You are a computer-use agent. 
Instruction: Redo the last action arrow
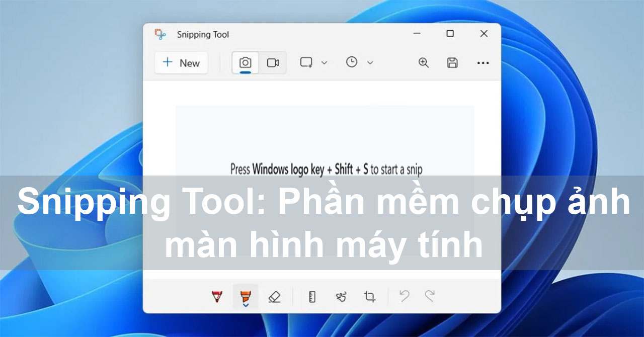(430, 296)
